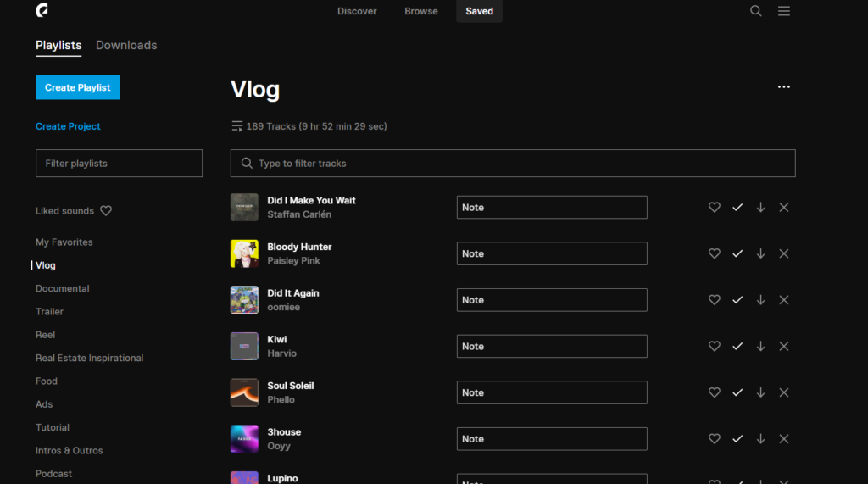Like the track Did It Again
Image resolution: width=868 pixels, height=484 pixels.
[x=714, y=299]
